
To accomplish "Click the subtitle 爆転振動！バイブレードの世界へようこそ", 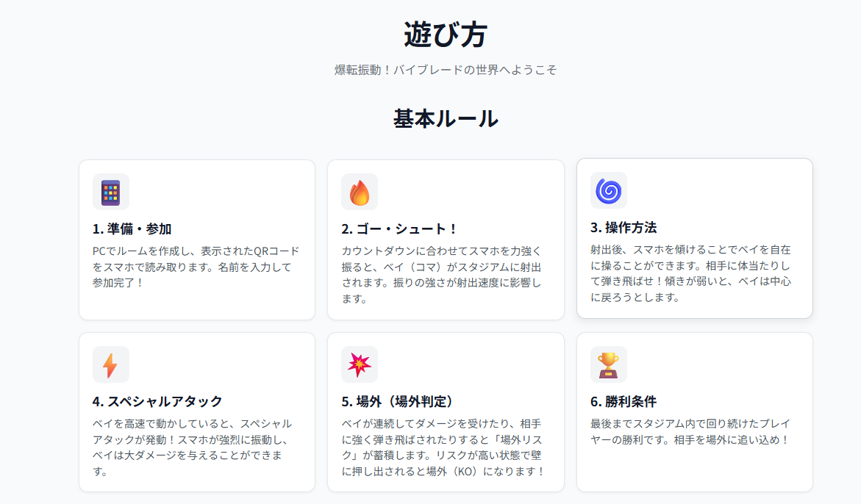I will click(446, 71).
